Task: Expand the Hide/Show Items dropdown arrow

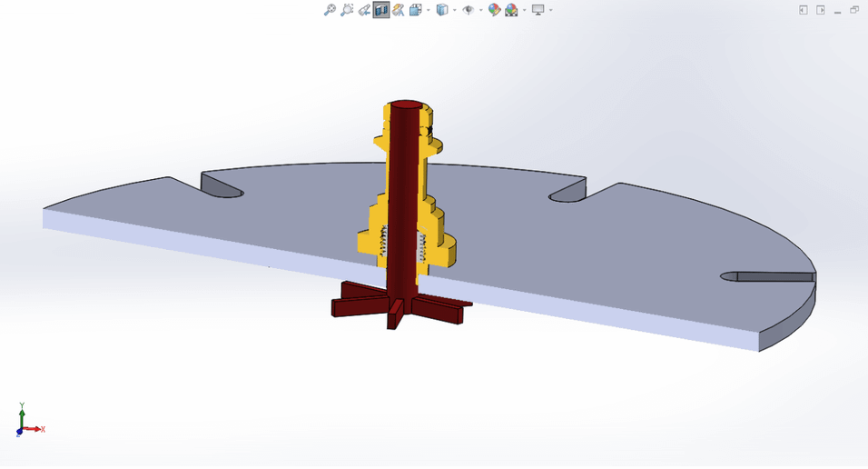Action: coord(481,10)
